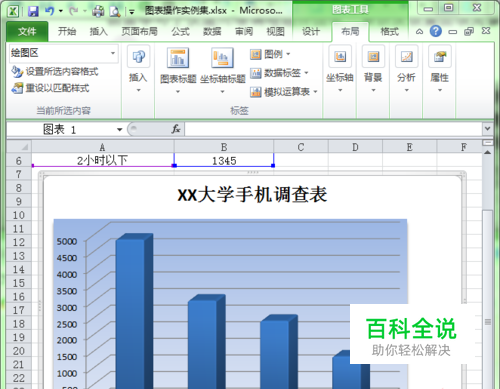
Task: Click 设置所选内容格式 button
Action: coord(55,71)
